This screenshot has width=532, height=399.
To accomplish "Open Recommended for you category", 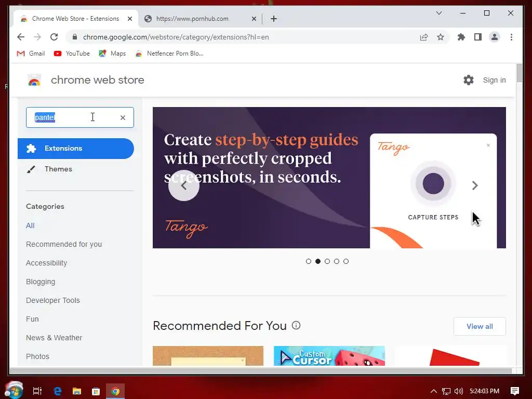I will (x=64, y=244).
